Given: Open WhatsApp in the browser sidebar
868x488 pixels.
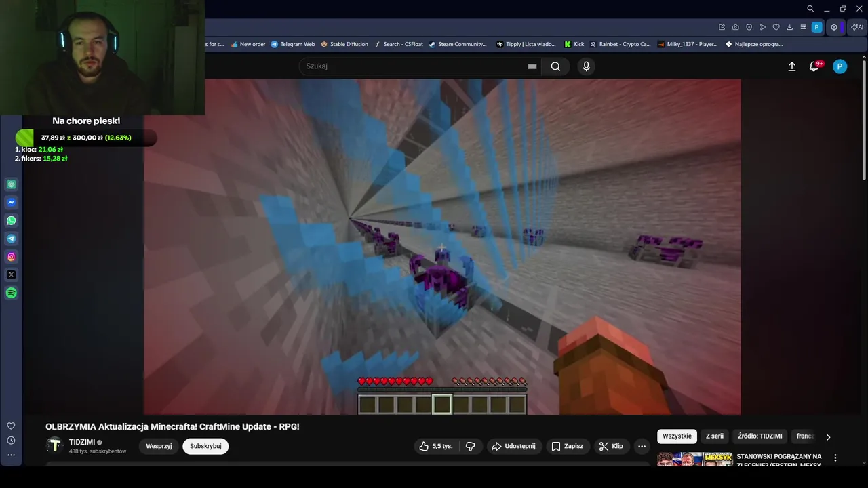Looking at the screenshot, I should [x=11, y=220].
